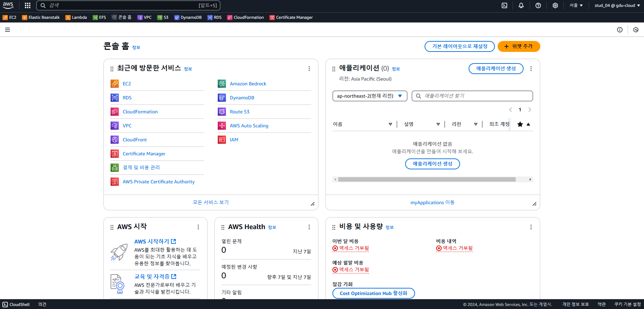
Task: Open RDS favorite in bookmarks bar
Action: pyautogui.click(x=215, y=17)
